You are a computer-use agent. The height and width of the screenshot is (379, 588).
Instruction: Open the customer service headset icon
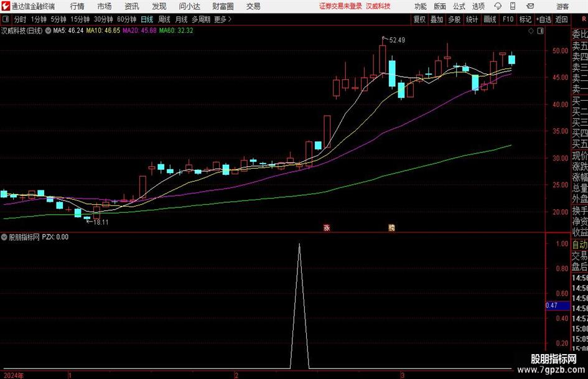tap(498, 6)
